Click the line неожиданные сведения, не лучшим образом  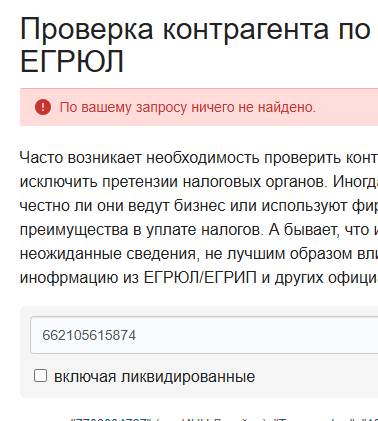[x=199, y=254]
